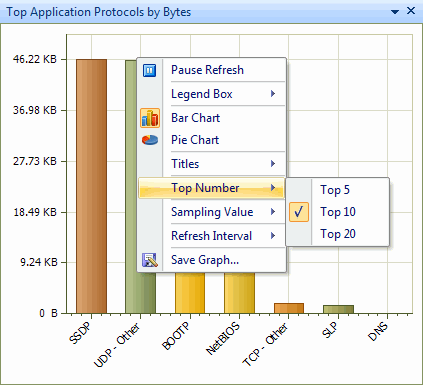
Task: Select the Bar Chart icon
Action: [x=150, y=118]
